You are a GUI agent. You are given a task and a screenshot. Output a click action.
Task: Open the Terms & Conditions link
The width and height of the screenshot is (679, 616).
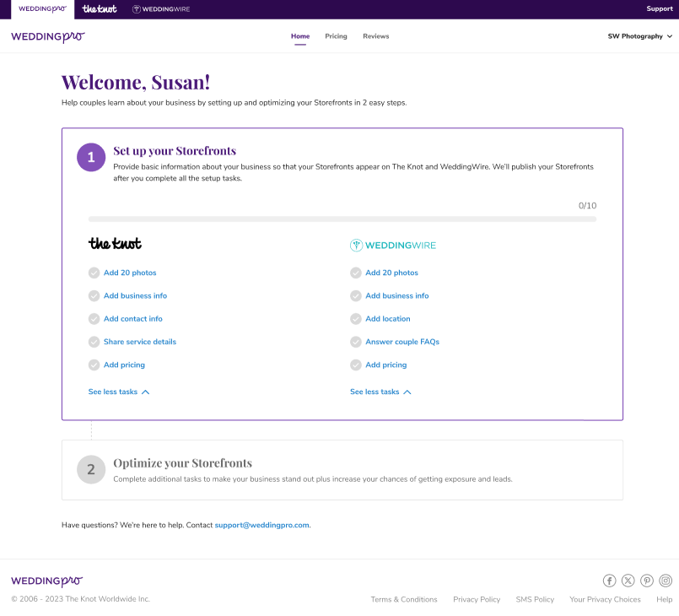(x=404, y=599)
